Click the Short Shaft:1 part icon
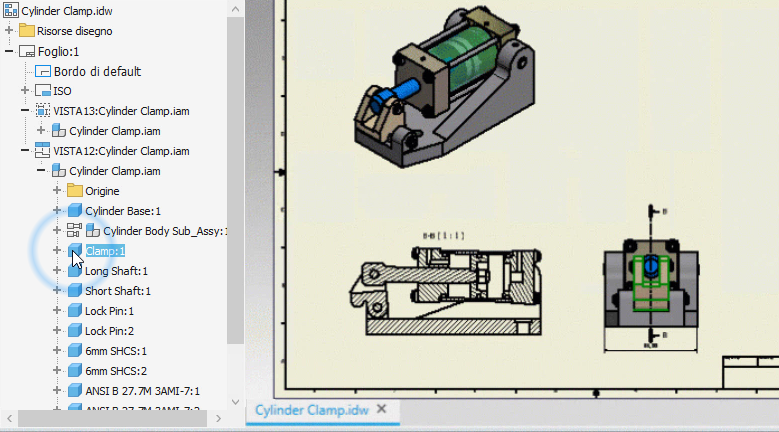 pos(75,290)
